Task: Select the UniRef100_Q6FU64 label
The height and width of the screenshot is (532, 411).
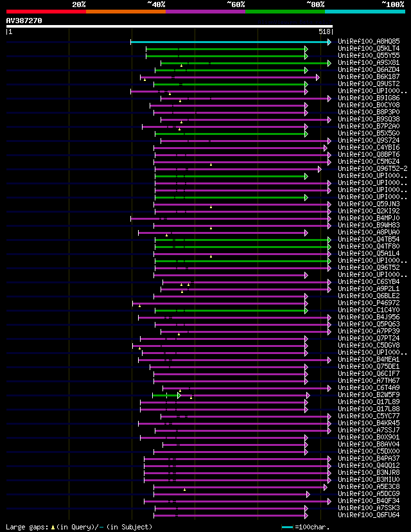Action: click(369, 515)
